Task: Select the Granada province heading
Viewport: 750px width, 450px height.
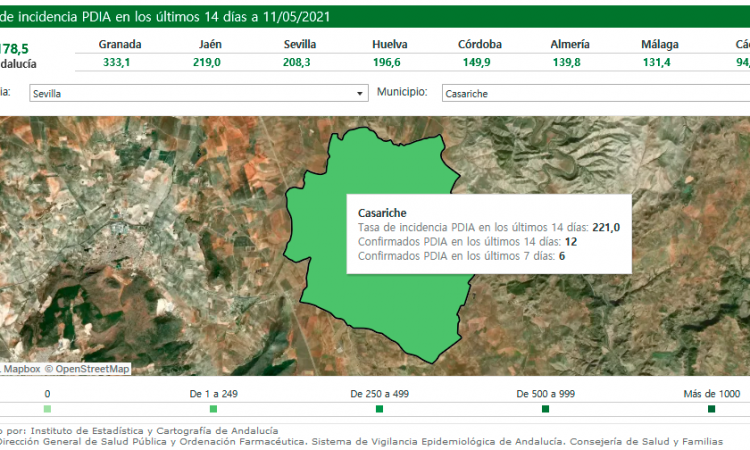Action: tap(119, 44)
